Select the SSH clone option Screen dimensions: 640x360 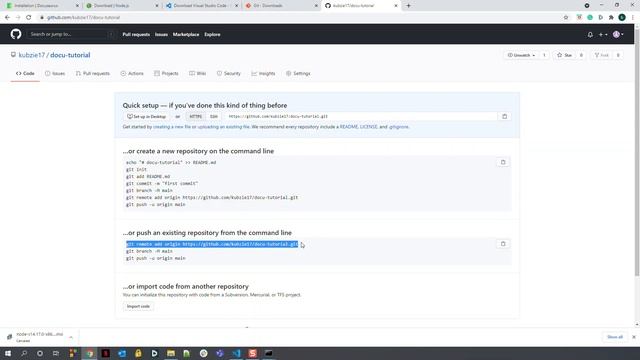(x=214, y=117)
